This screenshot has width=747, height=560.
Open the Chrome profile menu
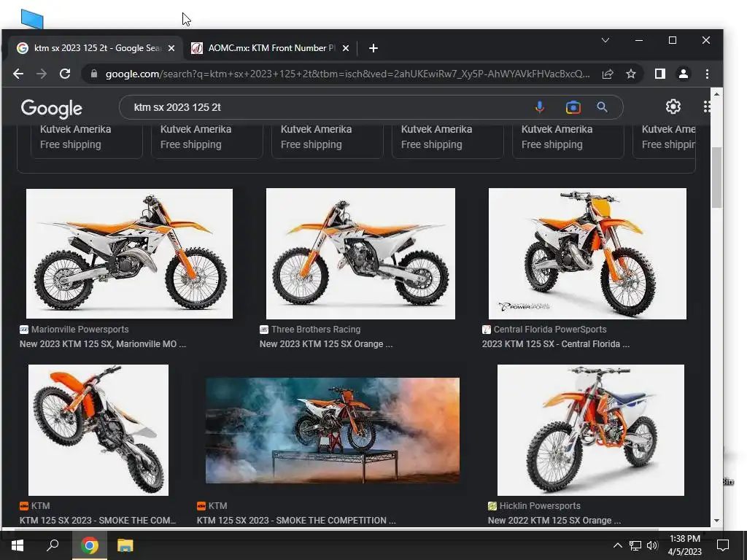coord(683,74)
